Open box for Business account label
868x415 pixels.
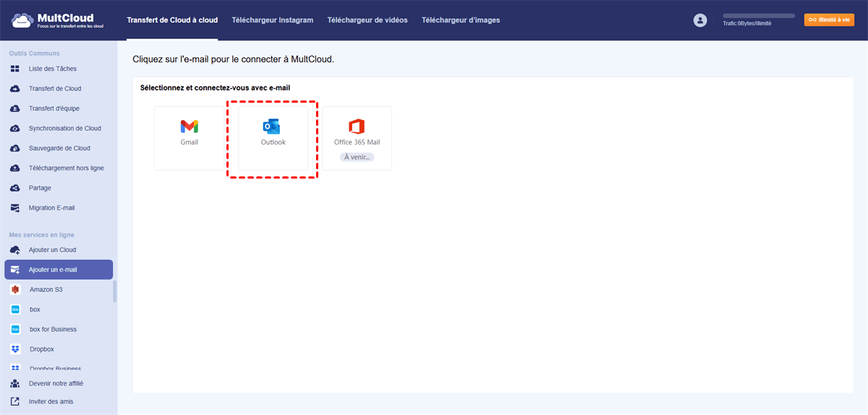(x=53, y=329)
